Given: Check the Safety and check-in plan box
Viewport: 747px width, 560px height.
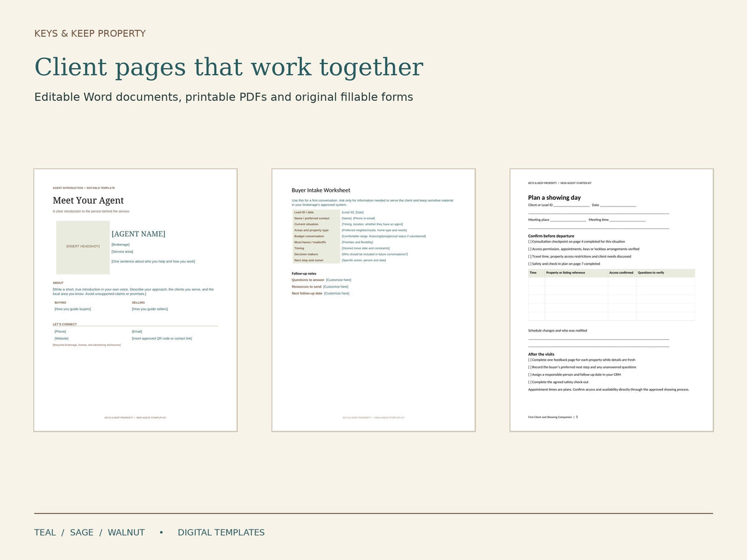Looking at the screenshot, I should 530,264.
